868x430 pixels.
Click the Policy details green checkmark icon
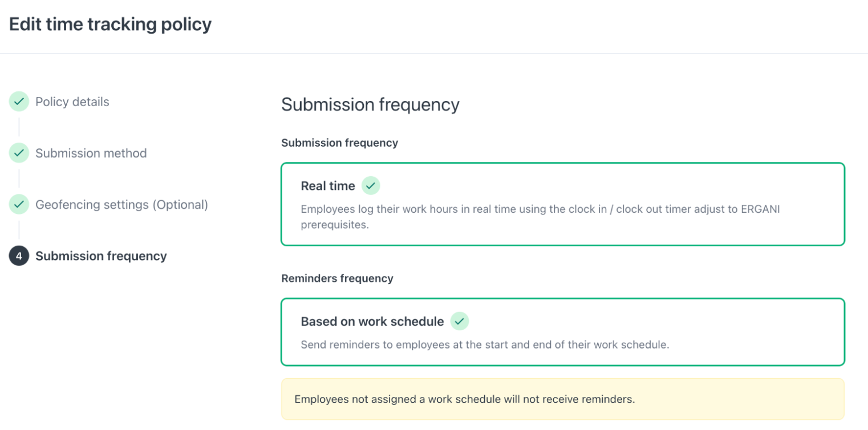pos(19,102)
